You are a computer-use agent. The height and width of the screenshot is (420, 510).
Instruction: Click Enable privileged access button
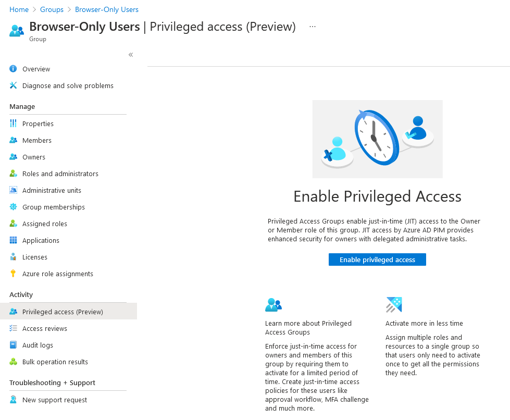(377, 260)
